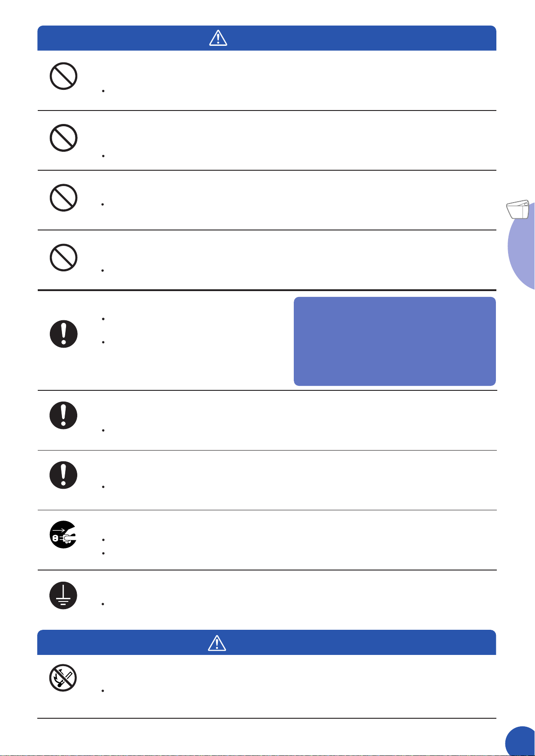Viewport: 535px width, 756px height.
Task: Click the lower blue header banner
Action: tap(267, 642)
